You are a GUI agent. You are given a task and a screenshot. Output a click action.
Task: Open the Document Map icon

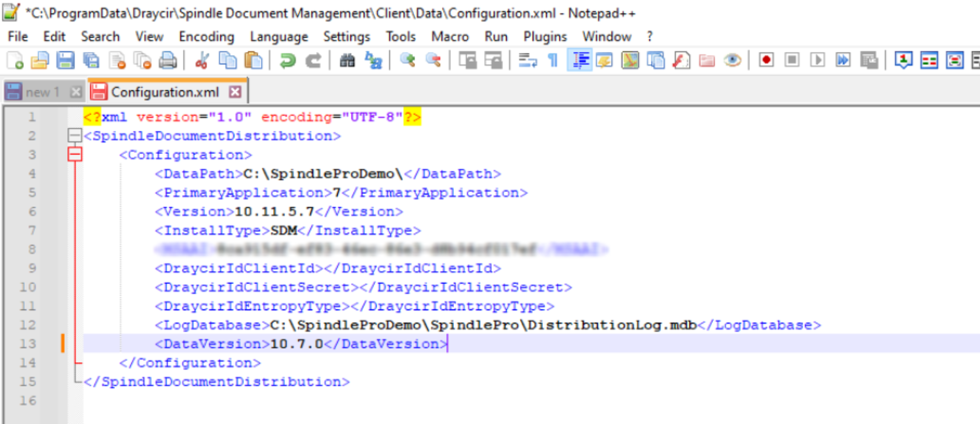pos(630,60)
